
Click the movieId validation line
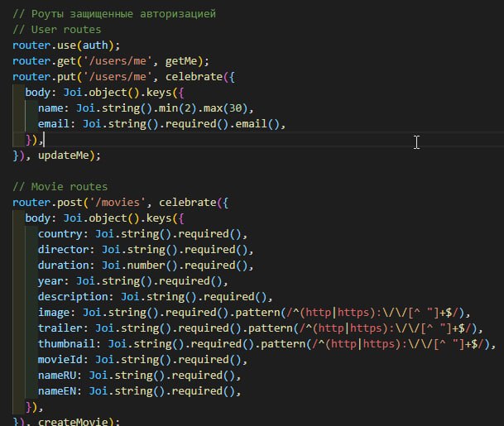tap(142, 360)
